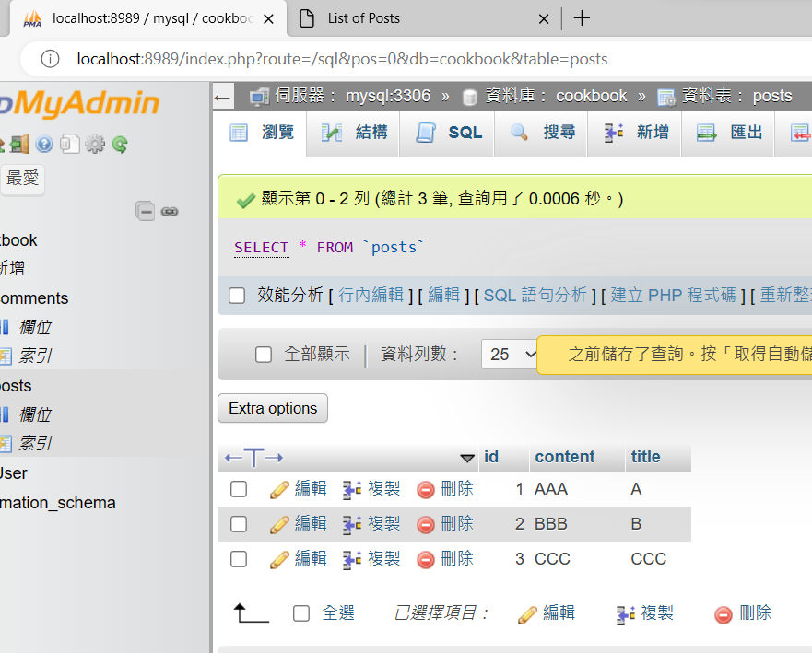Toggle the full texts arrows icon in table header
Screen dimensions: 812x653
pos(253,458)
